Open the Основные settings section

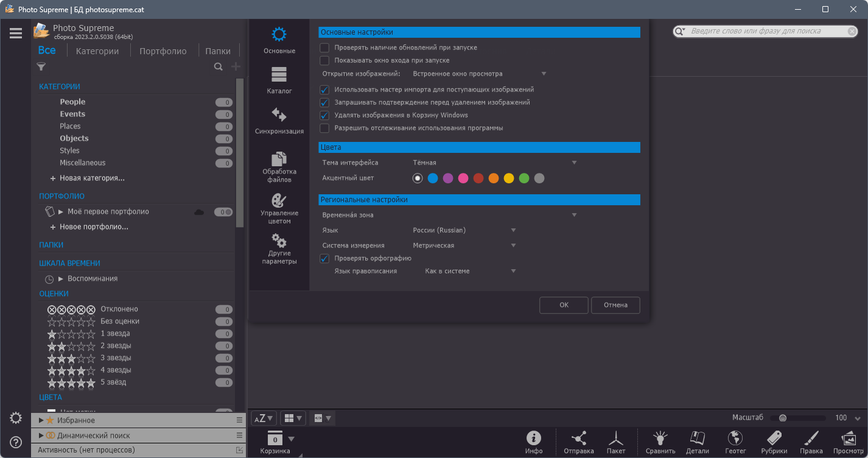click(279, 40)
